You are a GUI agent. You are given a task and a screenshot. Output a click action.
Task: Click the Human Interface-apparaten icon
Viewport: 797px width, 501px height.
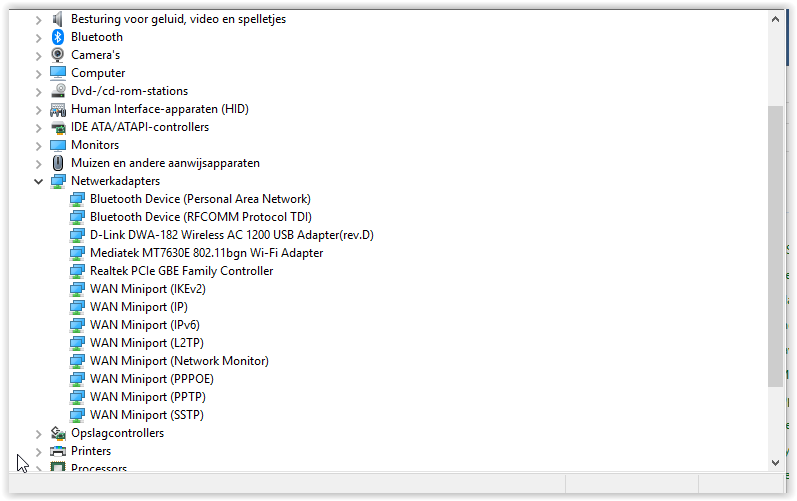pos(58,109)
